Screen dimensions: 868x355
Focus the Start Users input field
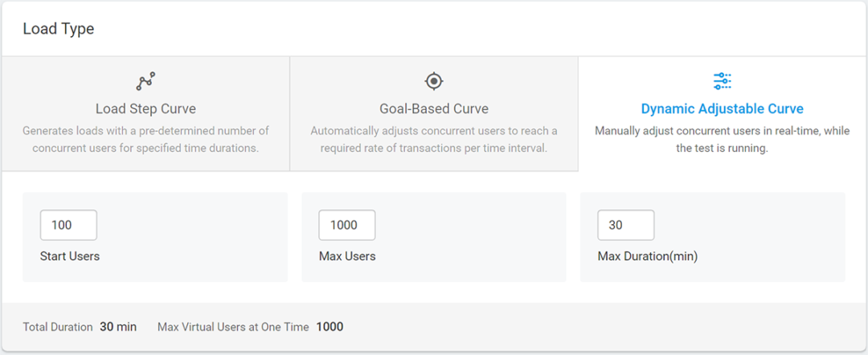click(68, 226)
